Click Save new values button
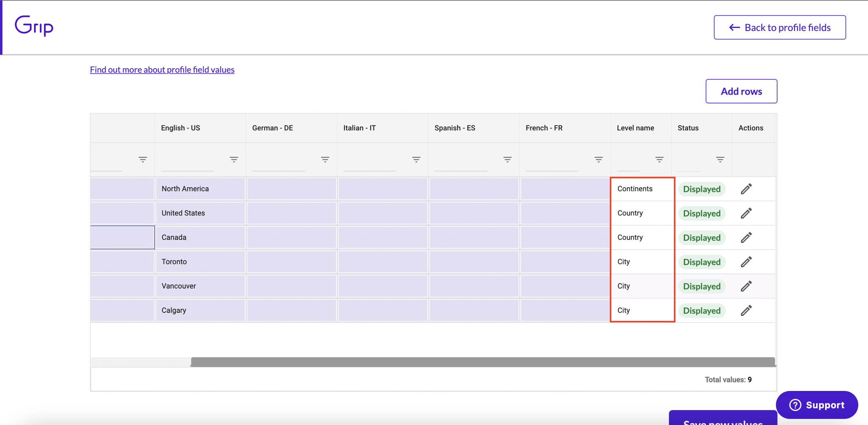The width and height of the screenshot is (868, 425). (723, 418)
